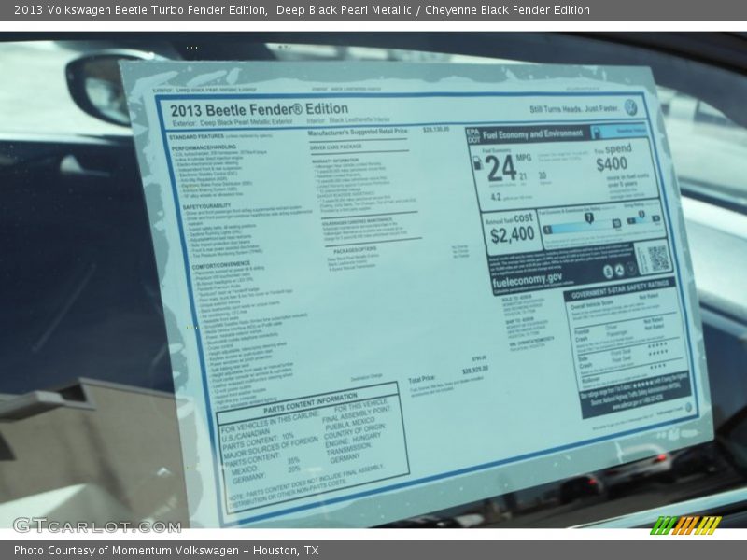The width and height of the screenshot is (747, 560).
Task: Click the 'PERFORMANCE/HANDLING' section heading
Action: (x=204, y=147)
